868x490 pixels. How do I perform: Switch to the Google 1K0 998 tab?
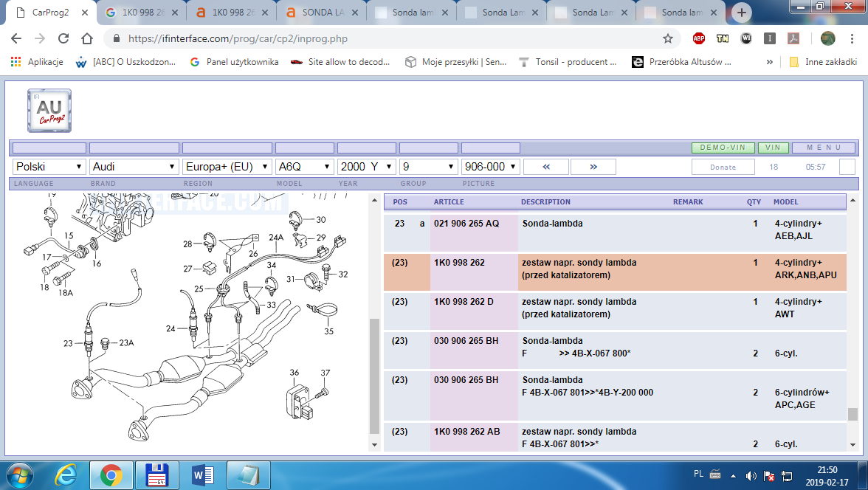tap(143, 13)
